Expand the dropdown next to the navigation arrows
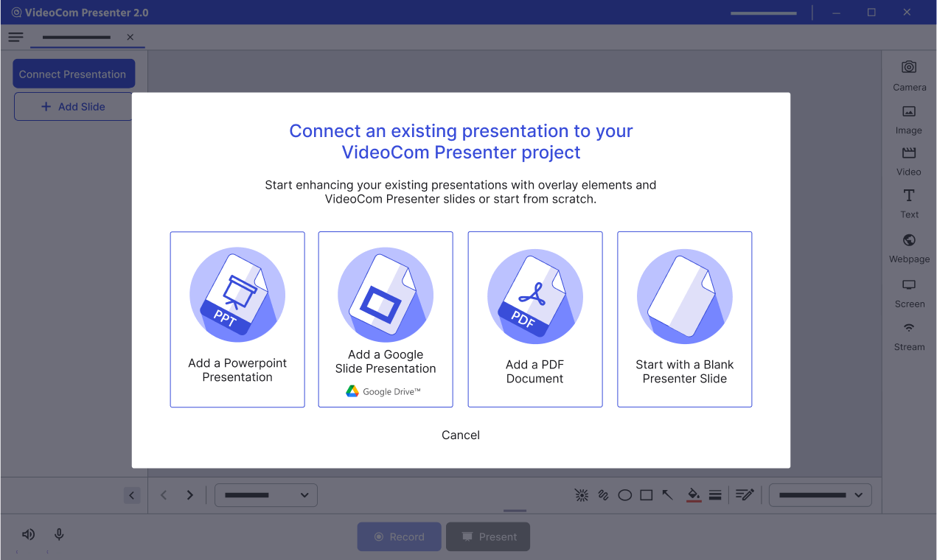 [x=265, y=494]
